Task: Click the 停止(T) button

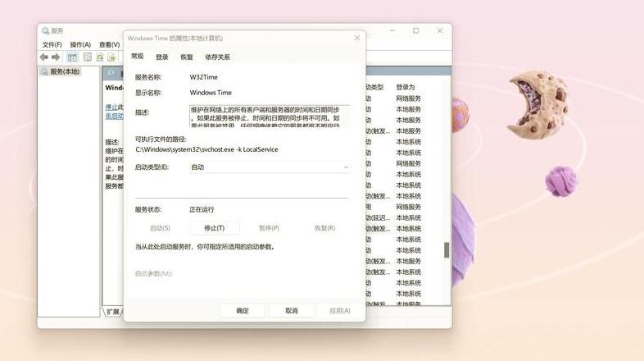Action: pyautogui.click(x=215, y=228)
